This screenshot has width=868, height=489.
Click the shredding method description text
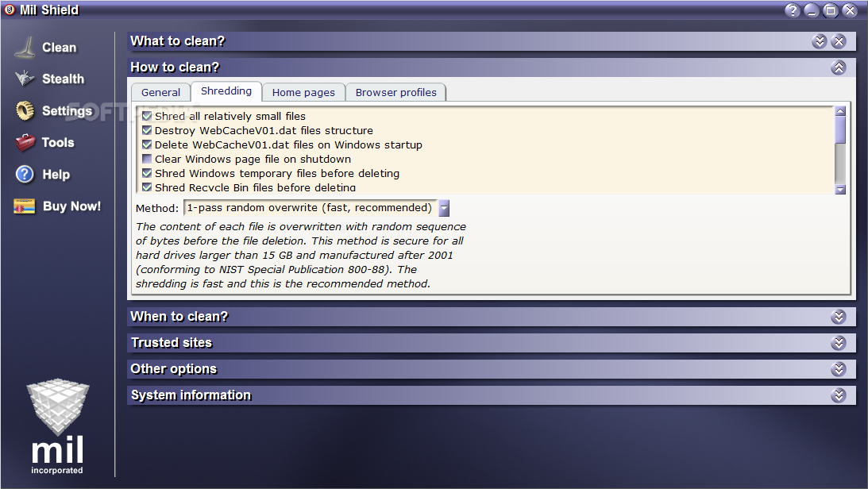(301, 255)
